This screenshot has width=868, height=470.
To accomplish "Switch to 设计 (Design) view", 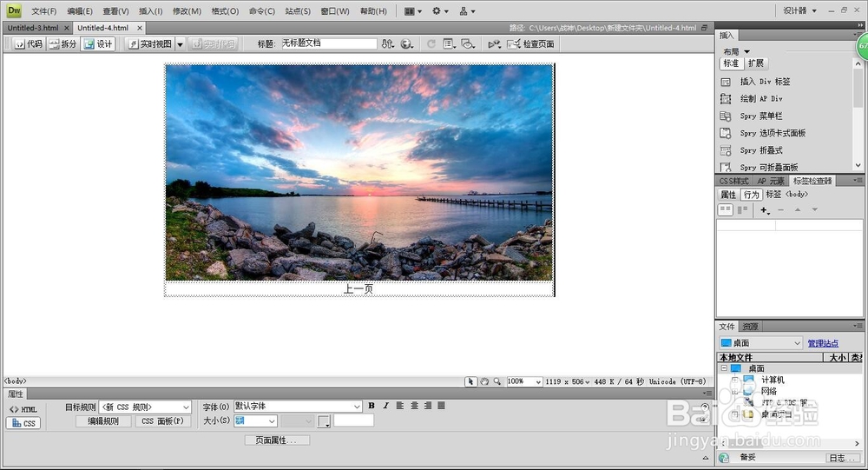I will pos(98,43).
